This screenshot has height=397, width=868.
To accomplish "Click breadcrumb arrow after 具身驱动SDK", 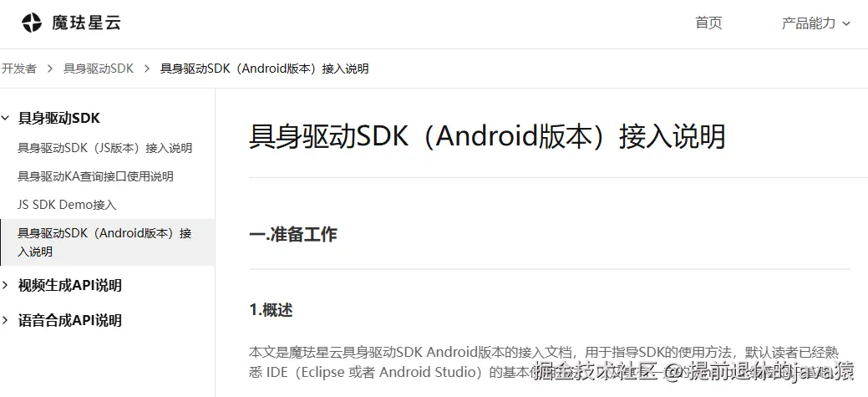I will 147,69.
